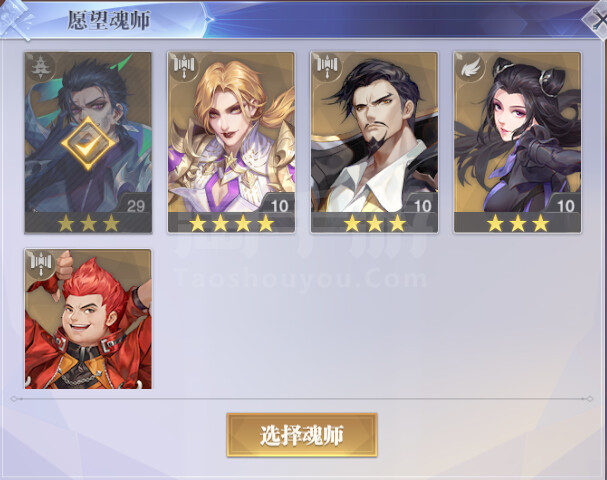
Task: Click the 选择魂师 confirm button
Action: click(302, 435)
